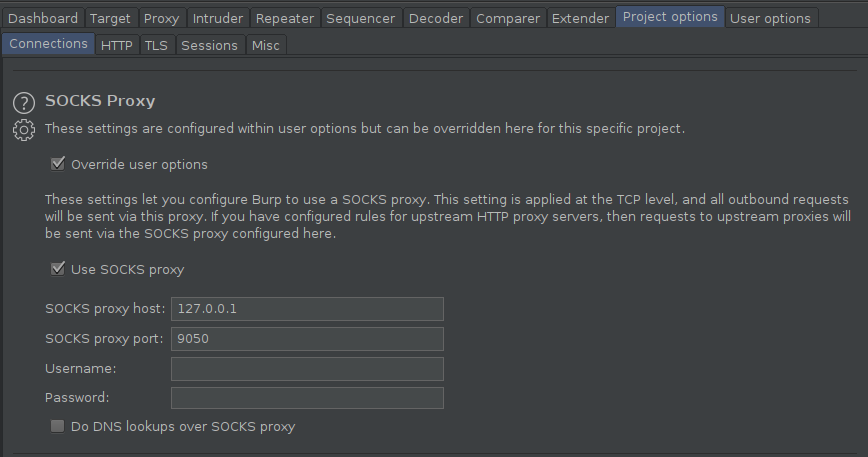Open the SOCKS Proxy gear options icon

pyautogui.click(x=24, y=130)
